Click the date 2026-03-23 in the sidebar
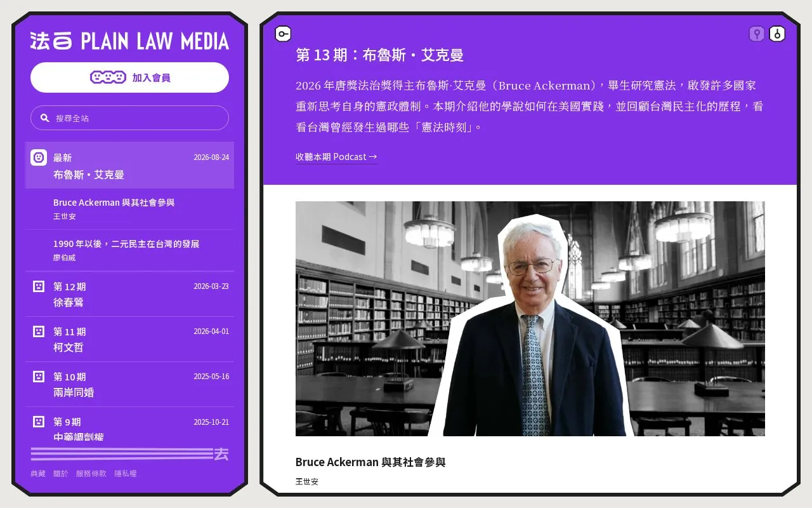812x508 pixels. (211, 286)
